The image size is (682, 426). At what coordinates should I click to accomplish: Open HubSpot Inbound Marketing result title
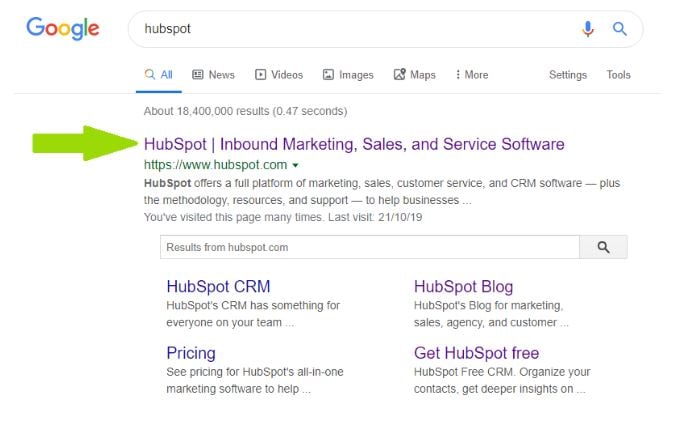point(354,144)
